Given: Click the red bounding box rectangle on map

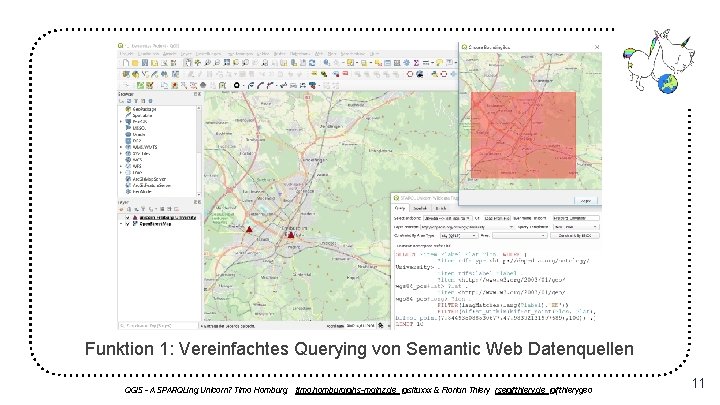Looking at the screenshot, I should click(x=523, y=135).
